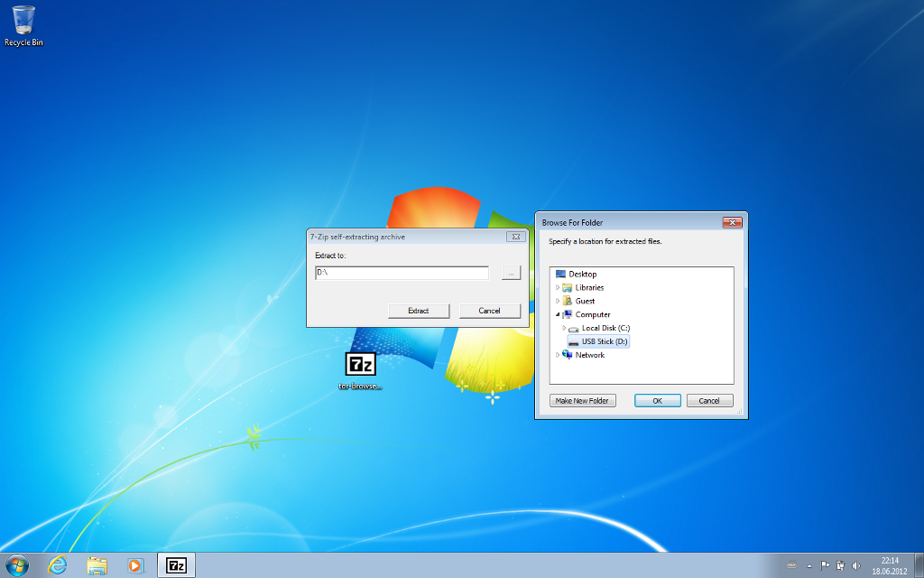Open the Recycle Bin desktop icon

coord(23,26)
